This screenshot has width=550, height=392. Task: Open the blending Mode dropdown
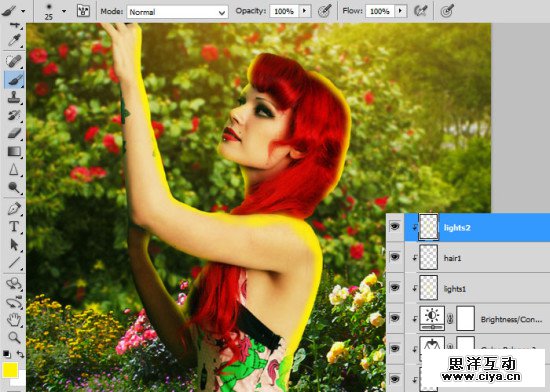[177, 12]
